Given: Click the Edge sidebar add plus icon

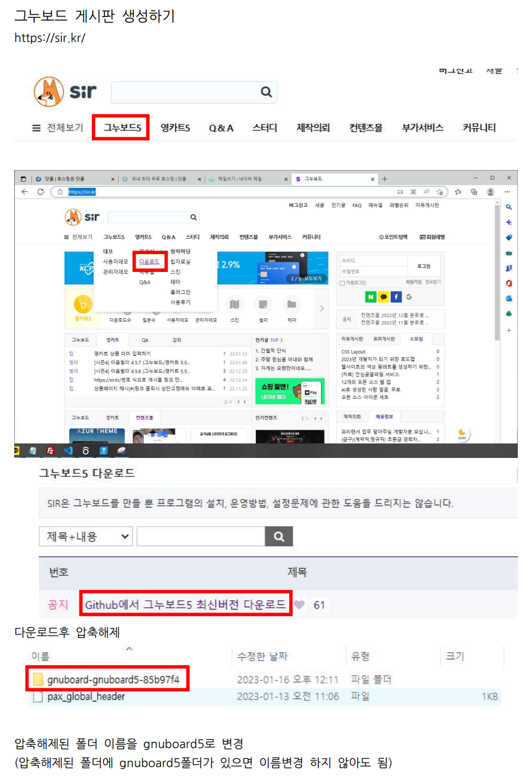Looking at the screenshot, I should [x=509, y=330].
